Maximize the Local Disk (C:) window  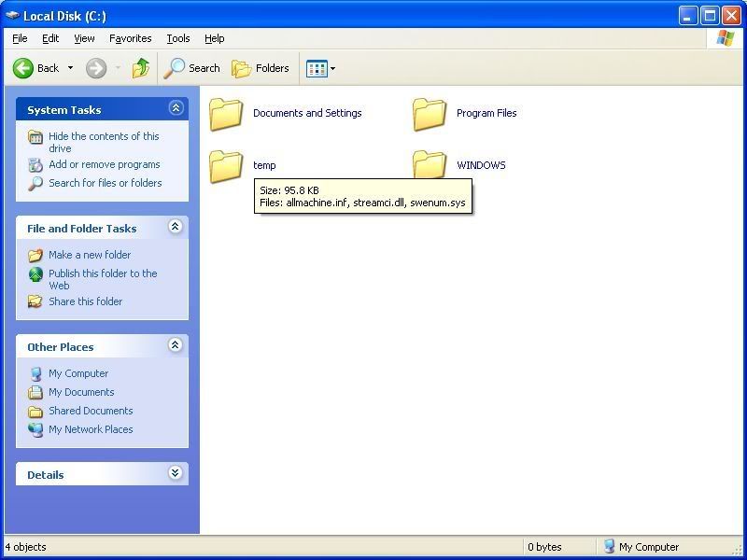[710, 16]
